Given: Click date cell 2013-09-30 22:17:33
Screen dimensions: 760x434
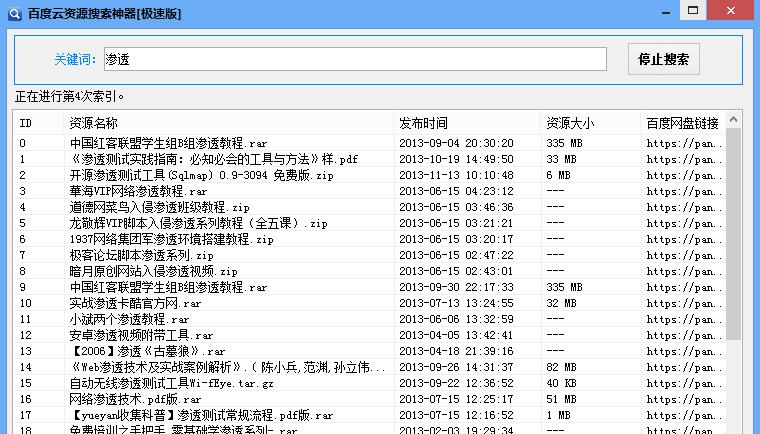Looking at the screenshot, I should [456, 287].
